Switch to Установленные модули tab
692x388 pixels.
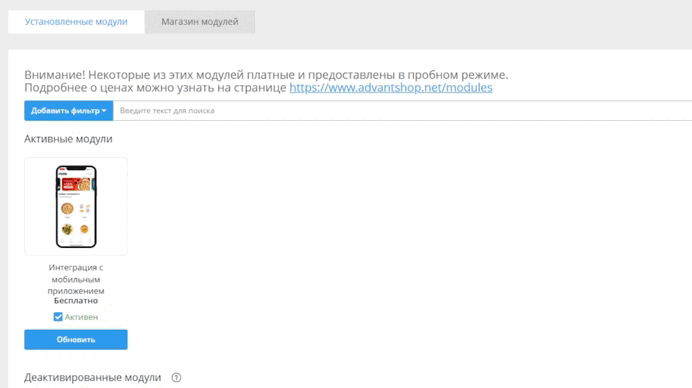tap(76, 22)
